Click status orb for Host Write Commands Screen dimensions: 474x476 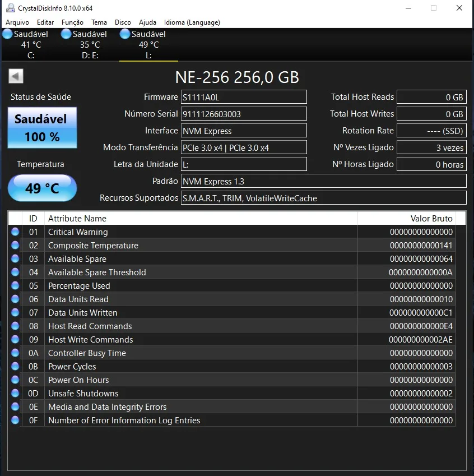[x=15, y=339]
